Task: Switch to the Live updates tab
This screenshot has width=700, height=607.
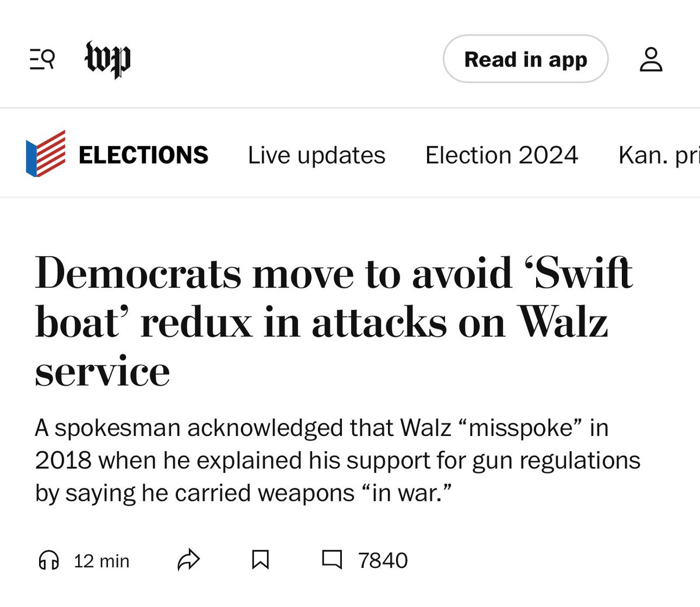Action: tap(316, 155)
